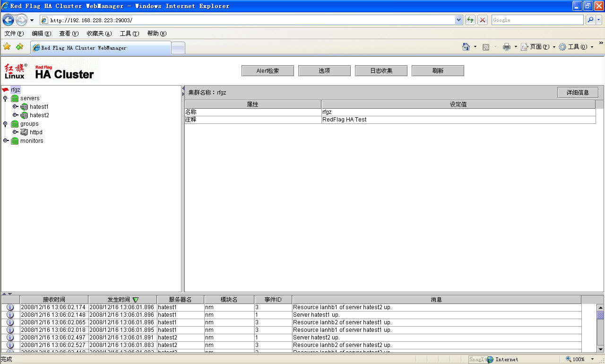Click the alert log vertical scrollbar down arrow
Screen dimensions: 605x364
pyautogui.click(x=600, y=349)
